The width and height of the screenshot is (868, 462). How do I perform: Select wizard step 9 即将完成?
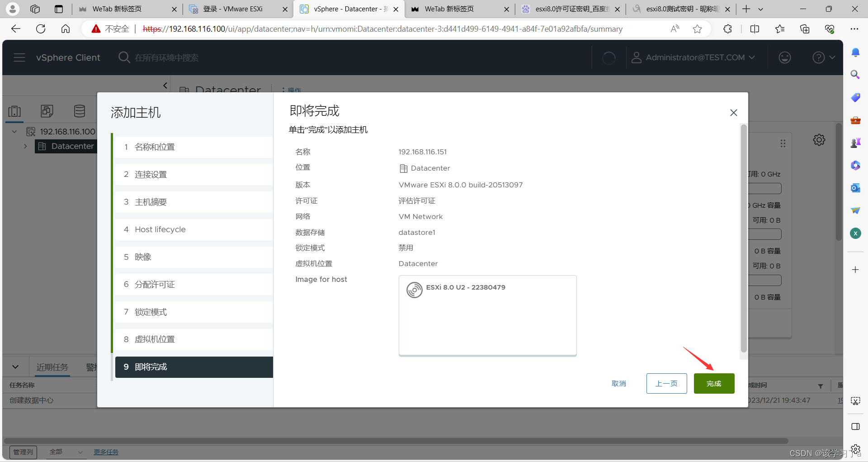click(194, 367)
